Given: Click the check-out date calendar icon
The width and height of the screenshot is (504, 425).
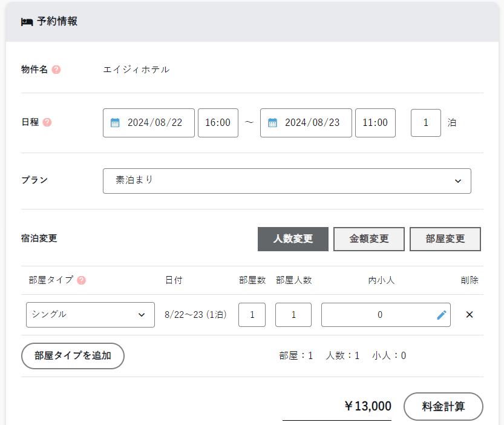Looking at the screenshot, I should pyautogui.click(x=272, y=123).
